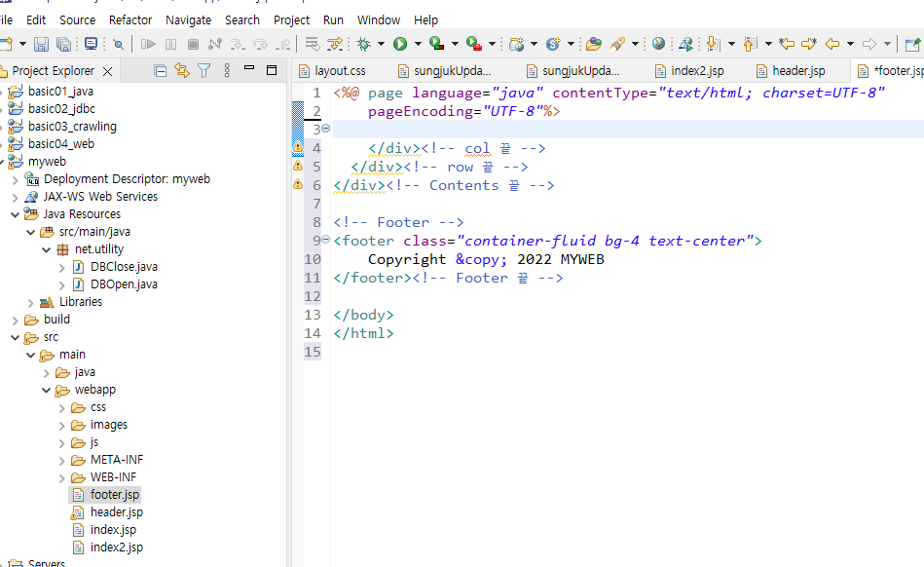Click the green Run button icon
The width and height of the screenshot is (924, 567).
tap(400, 44)
